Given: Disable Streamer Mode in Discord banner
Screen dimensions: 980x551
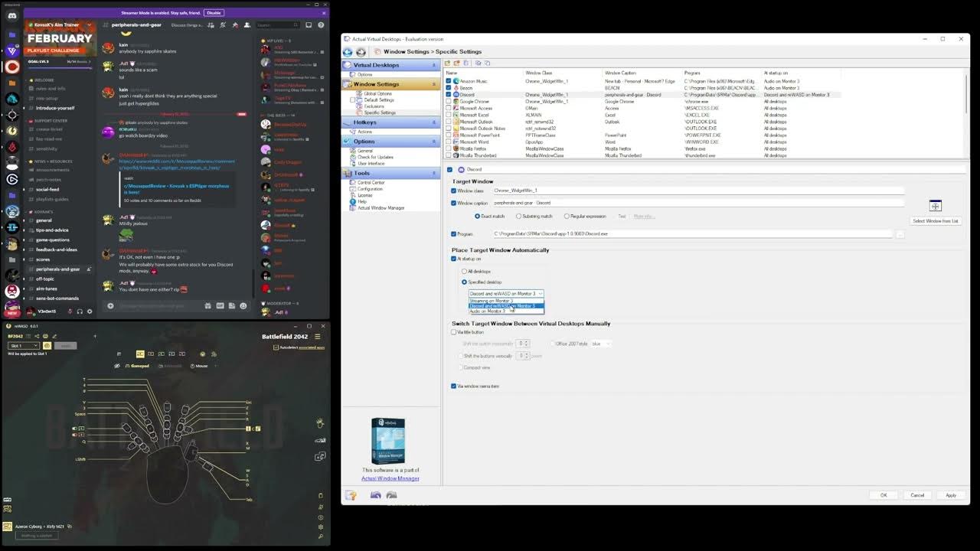Looking at the screenshot, I should [x=214, y=13].
